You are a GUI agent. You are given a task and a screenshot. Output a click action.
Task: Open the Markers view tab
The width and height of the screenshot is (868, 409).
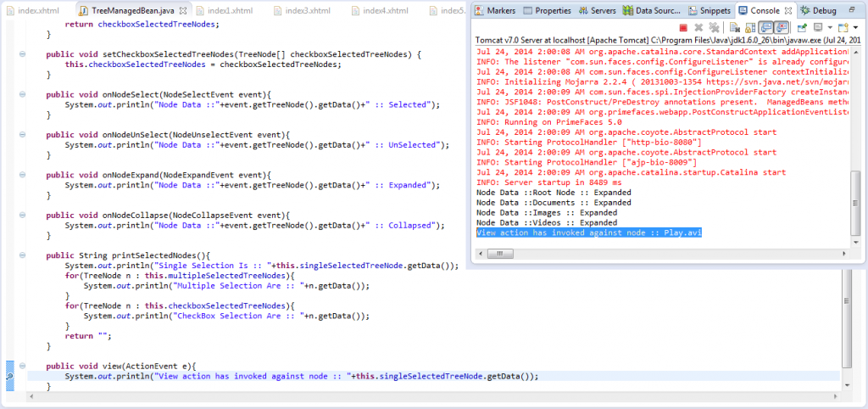point(494,10)
